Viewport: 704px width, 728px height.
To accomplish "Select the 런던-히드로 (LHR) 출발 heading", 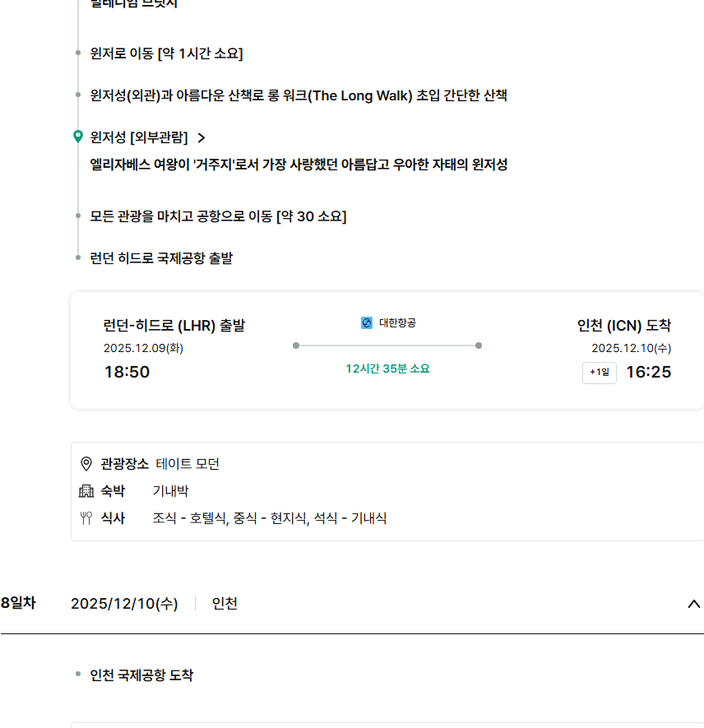I will tap(174, 326).
